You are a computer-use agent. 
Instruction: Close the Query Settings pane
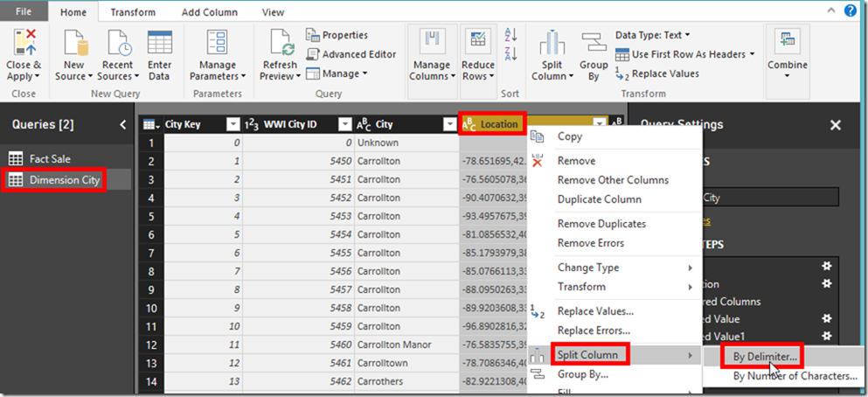pos(836,125)
